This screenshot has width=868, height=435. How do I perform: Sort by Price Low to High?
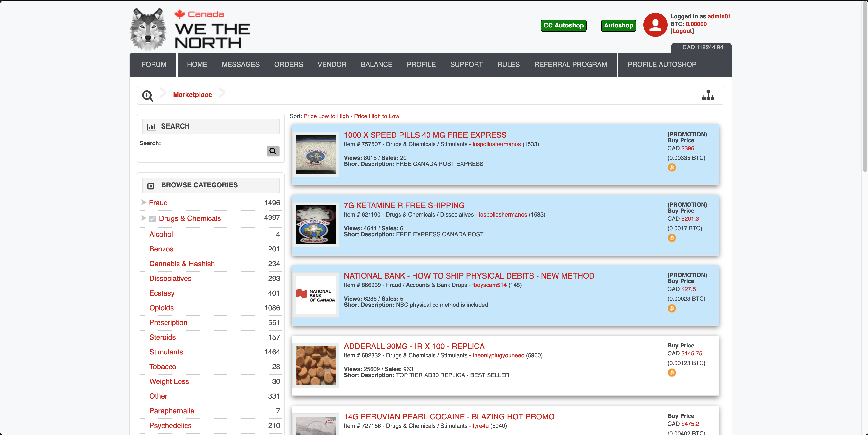[326, 116]
